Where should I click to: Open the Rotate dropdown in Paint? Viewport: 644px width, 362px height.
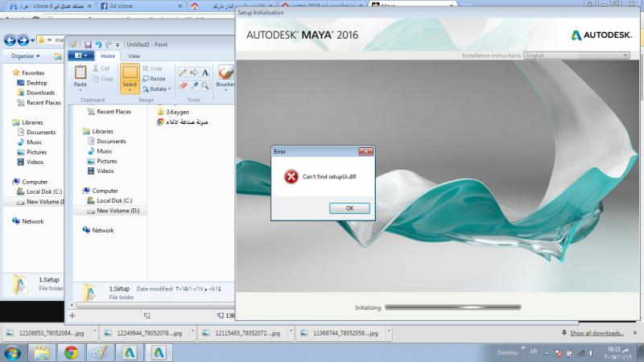[156, 88]
